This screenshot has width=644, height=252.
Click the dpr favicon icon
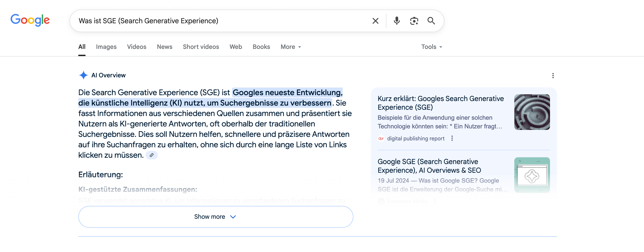(x=381, y=138)
